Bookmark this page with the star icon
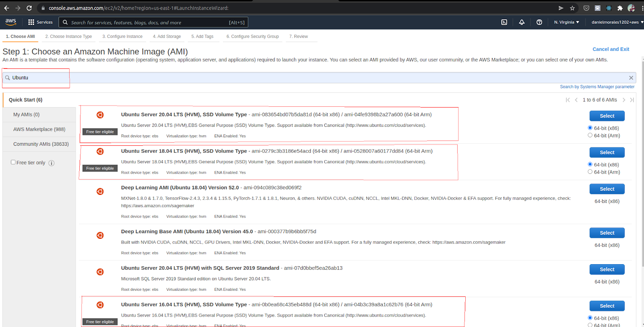Screen dimensions: 644x327 (x=572, y=8)
